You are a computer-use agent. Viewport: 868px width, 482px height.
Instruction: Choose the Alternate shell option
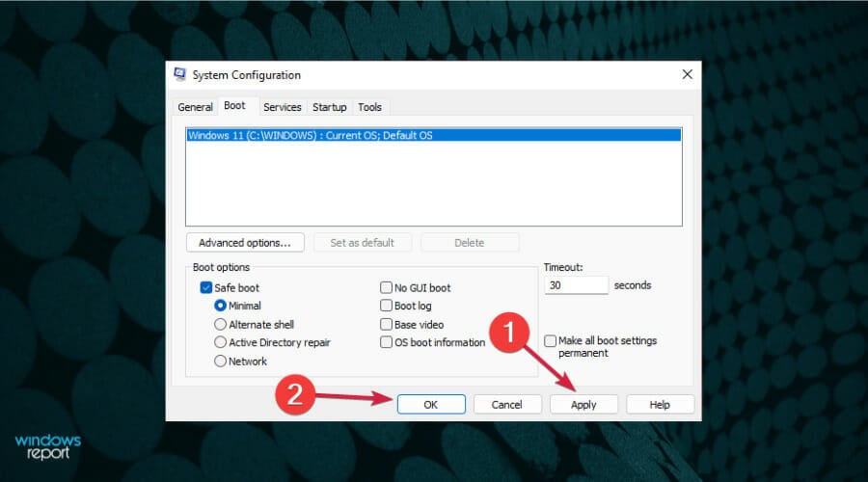click(x=220, y=324)
